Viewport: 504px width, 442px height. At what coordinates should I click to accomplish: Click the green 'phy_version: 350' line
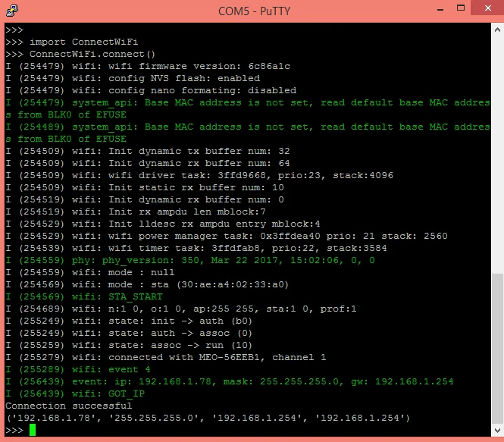190,260
